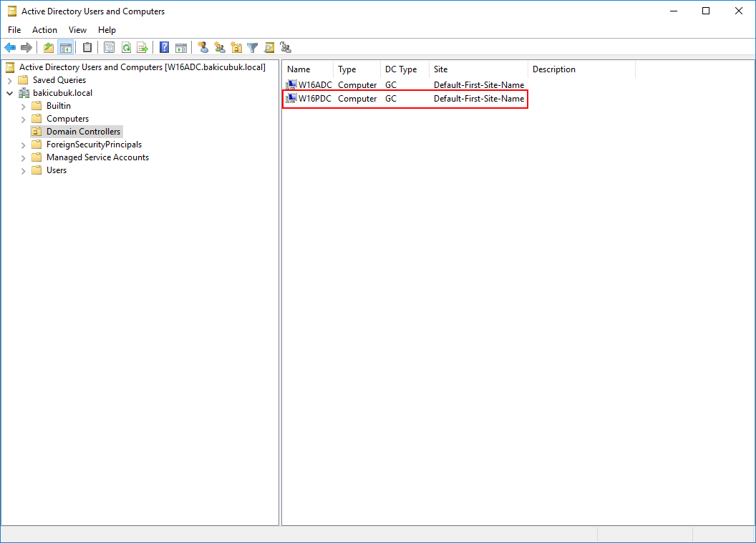
Task: Select the W16ADC row name
Action: tap(315, 85)
